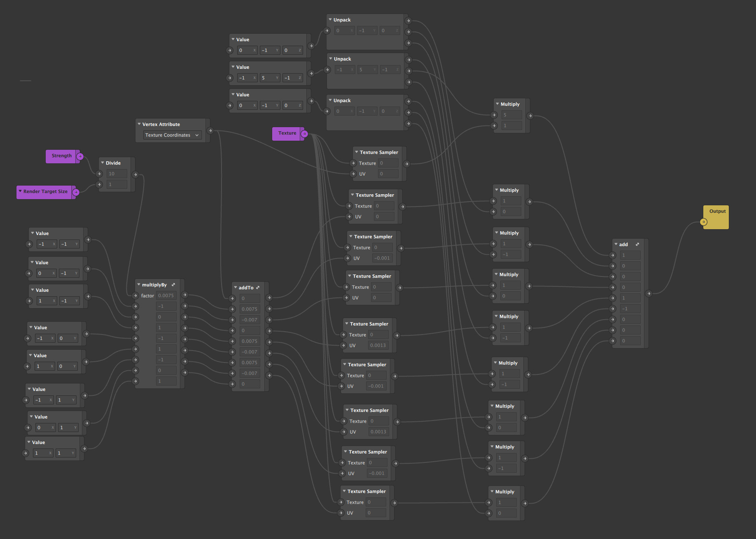This screenshot has width=756, height=539.
Task: Collapse the Value node with -1, -1
Action: coord(33,233)
